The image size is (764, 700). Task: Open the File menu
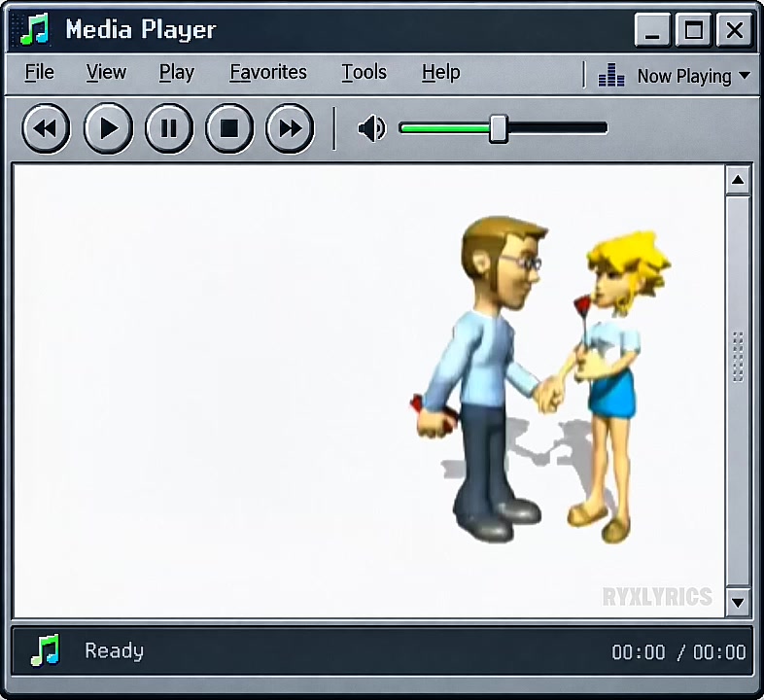tap(40, 72)
